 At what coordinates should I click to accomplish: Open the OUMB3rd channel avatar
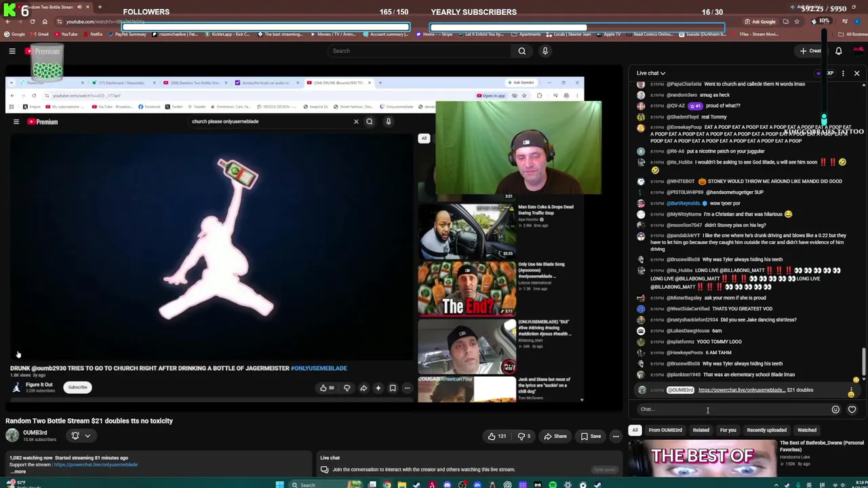tap(12, 435)
